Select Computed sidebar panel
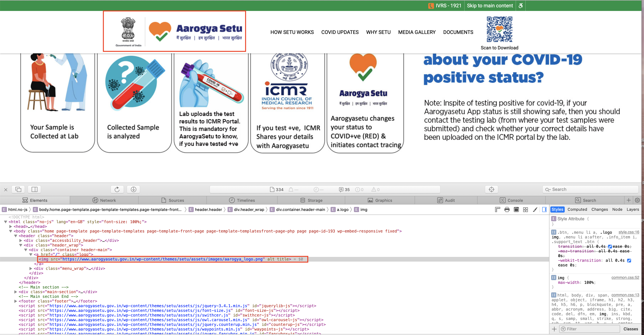The image size is (644, 335). [x=577, y=210]
